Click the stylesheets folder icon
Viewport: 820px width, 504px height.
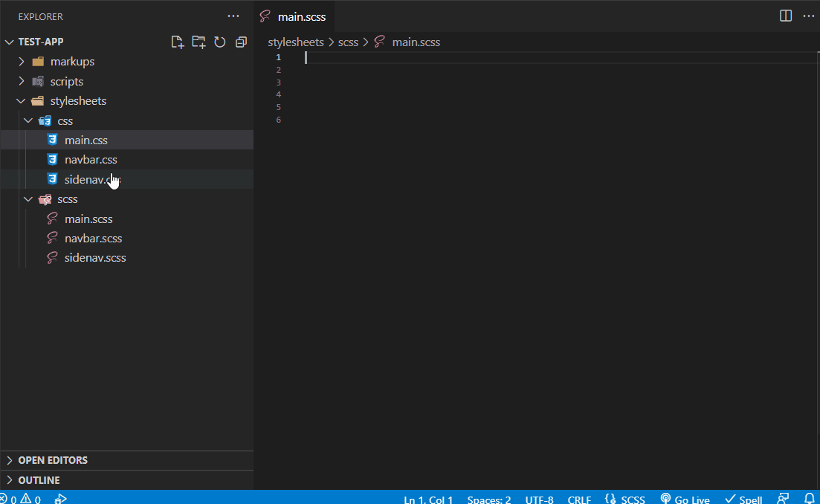[x=38, y=101]
